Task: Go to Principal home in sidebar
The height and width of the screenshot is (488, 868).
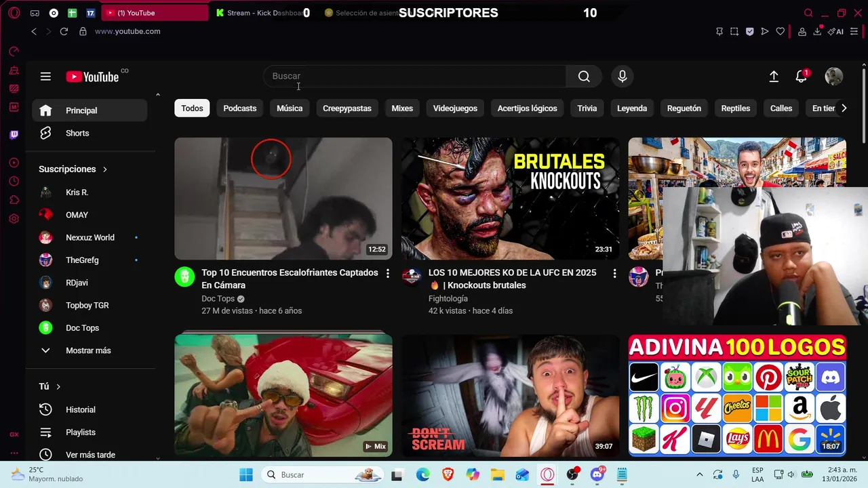Action: 90,110
